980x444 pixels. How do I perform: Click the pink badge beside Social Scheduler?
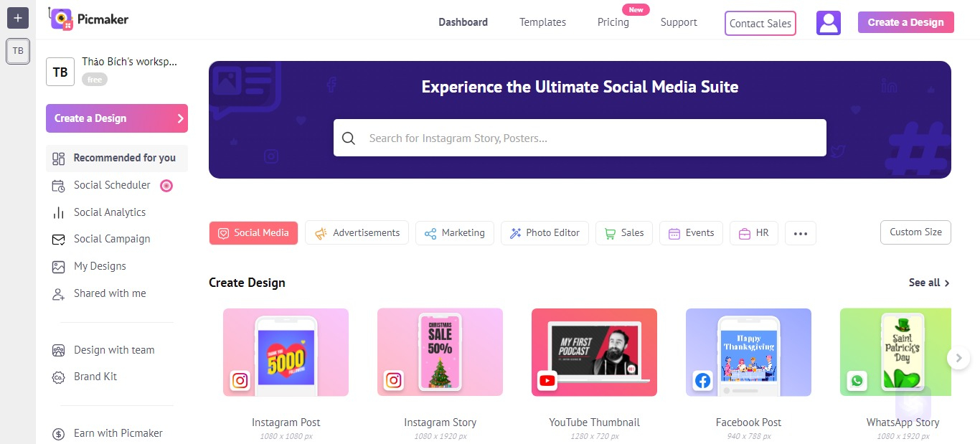pos(166,186)
